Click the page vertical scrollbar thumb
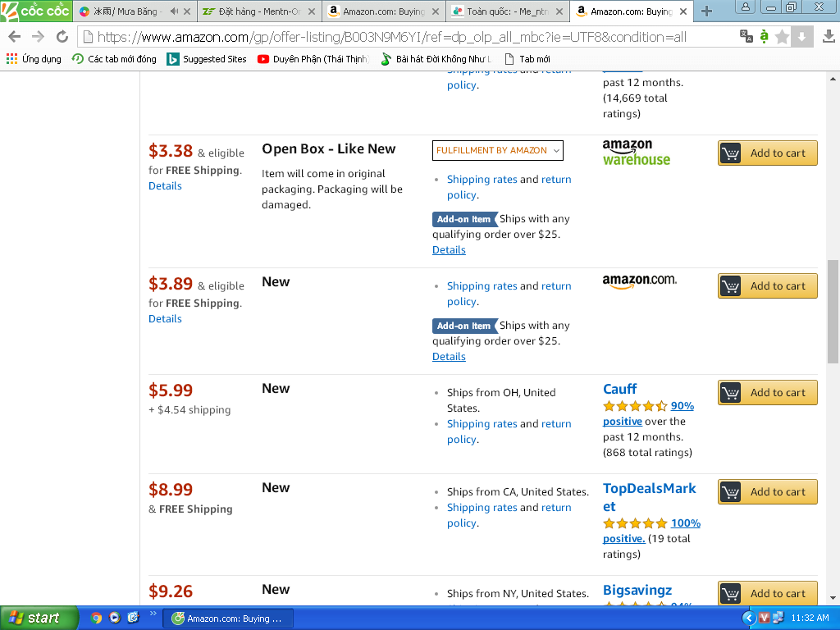This screenshot has width=840, height=630. click(833, 310)
